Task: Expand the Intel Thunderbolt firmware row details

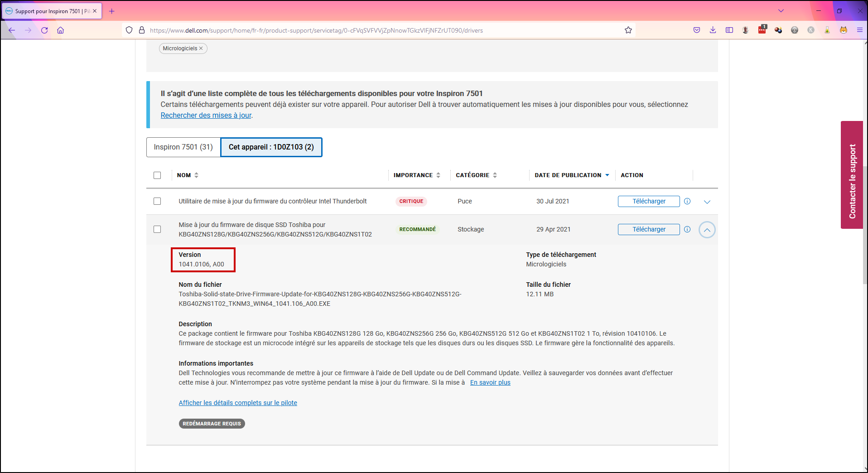Action: pyautogui.click(x=707, y=202)
